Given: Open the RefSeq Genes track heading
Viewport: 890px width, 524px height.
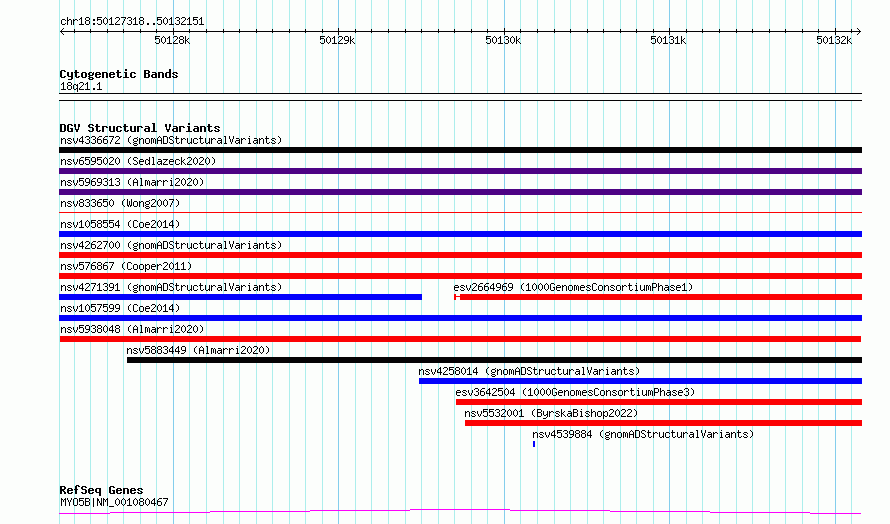Looking at the screenshot, I should click(101, 490).
